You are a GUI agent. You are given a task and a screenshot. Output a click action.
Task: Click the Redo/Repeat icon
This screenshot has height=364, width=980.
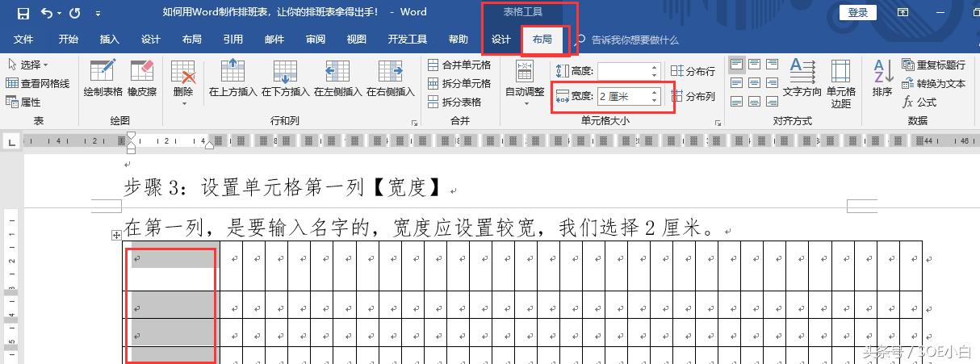[75, 13]
